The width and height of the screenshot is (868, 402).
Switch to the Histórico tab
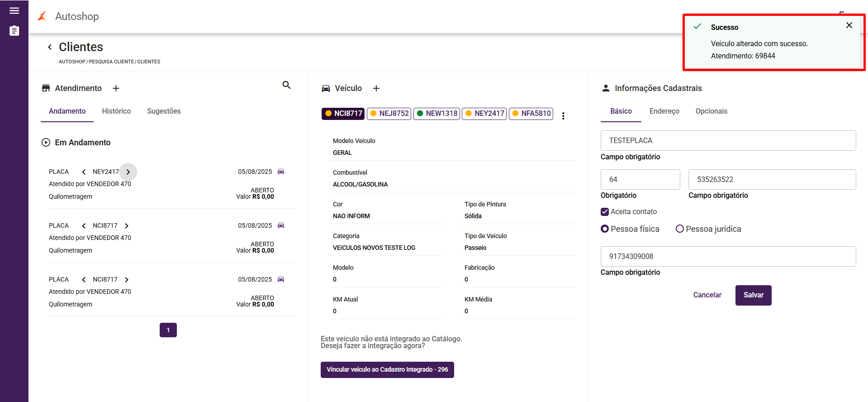click(116, 111)
